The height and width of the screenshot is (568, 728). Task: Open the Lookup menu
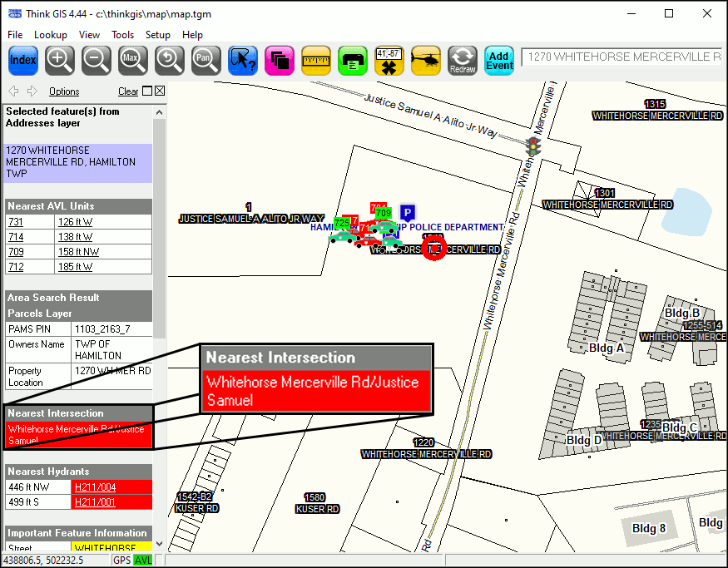pyautogui.click(x=51, y=35)
